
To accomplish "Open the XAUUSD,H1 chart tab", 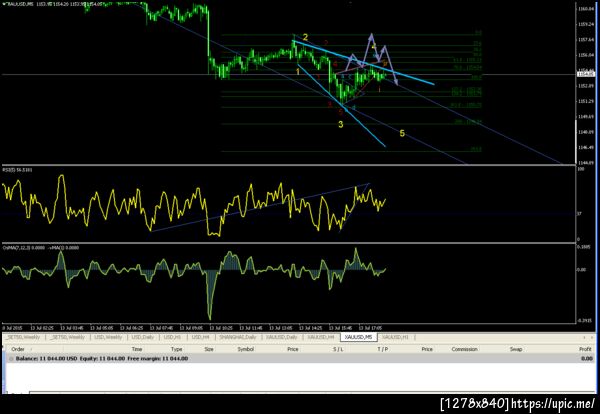I will [x=395, y=337].
